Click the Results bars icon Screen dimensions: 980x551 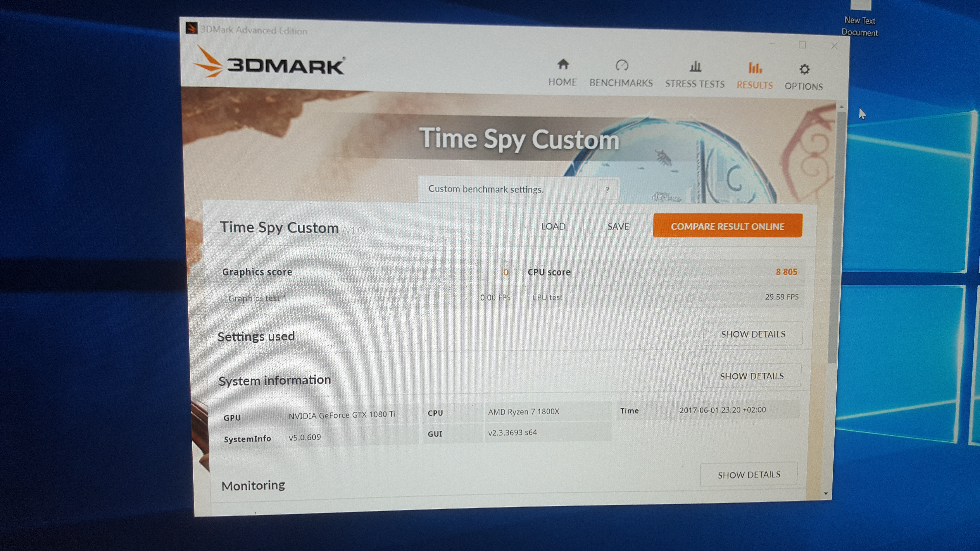click(755, 68)
